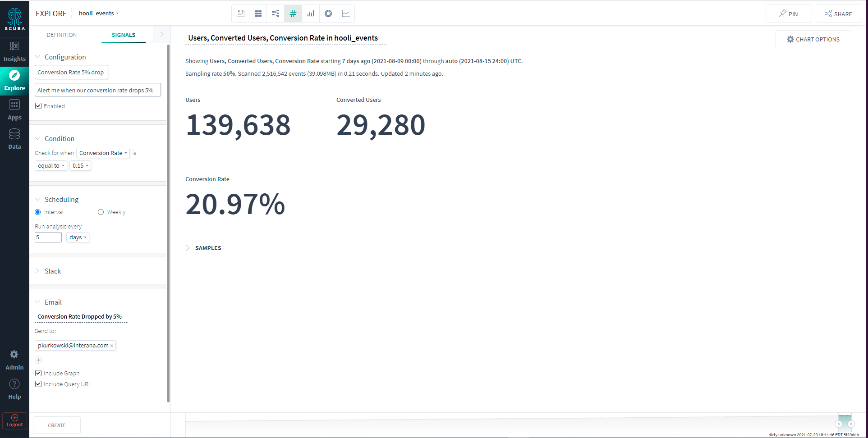Edit the alert description field
Screen dimensions: 868x438
click(98, 90)
